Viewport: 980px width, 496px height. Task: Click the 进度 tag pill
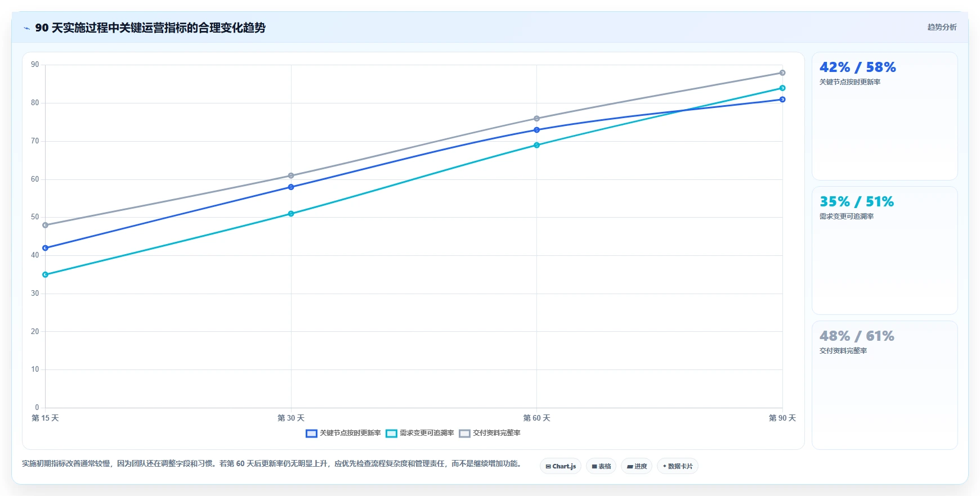(637, 466)
